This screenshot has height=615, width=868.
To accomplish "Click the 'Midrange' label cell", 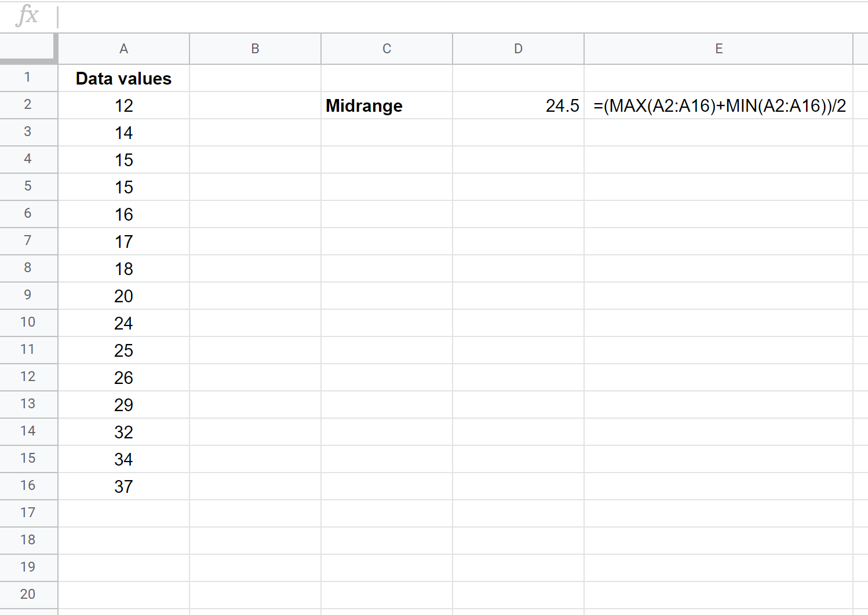I will [x=387, y=105].
